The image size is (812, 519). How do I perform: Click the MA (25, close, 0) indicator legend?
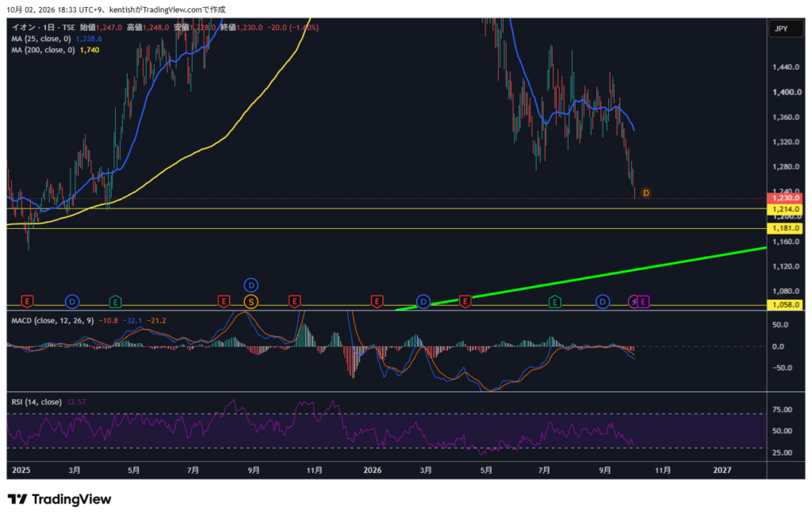pos(41,39)
